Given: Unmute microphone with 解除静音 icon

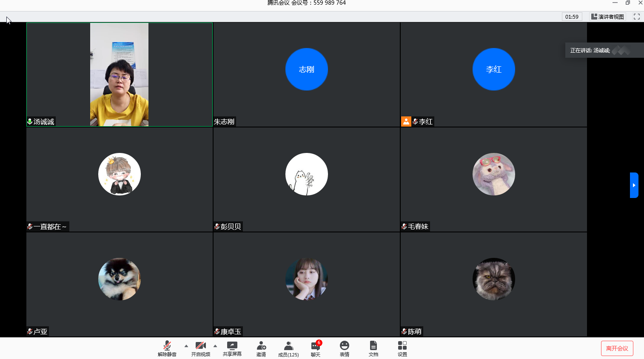Looking at the screenshot, I should 167,348.
